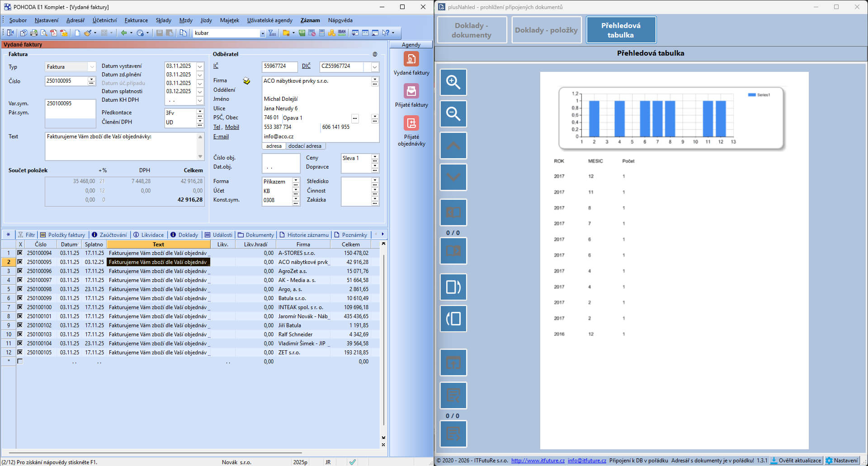Open Přijaté faktury agenda icon
This screenshot has width=868, height=466.
coord(411,92)
